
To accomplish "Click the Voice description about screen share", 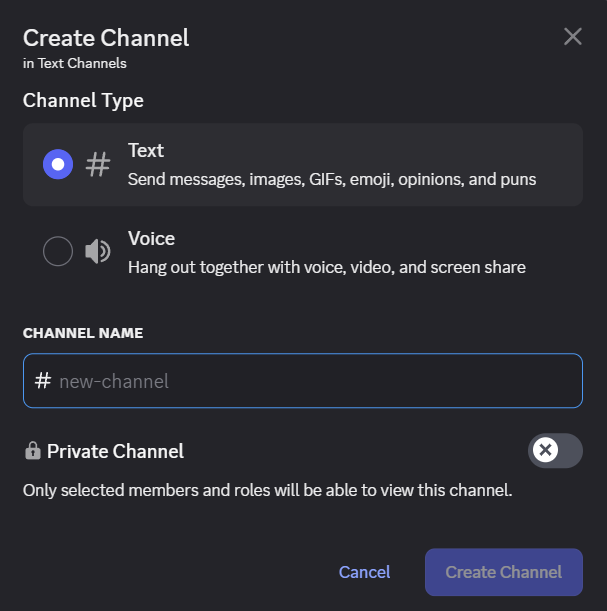I will point(326,268).
